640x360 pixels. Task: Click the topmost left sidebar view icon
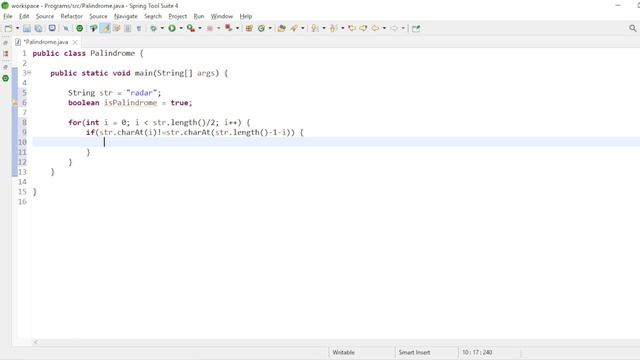tap(5, 42)
